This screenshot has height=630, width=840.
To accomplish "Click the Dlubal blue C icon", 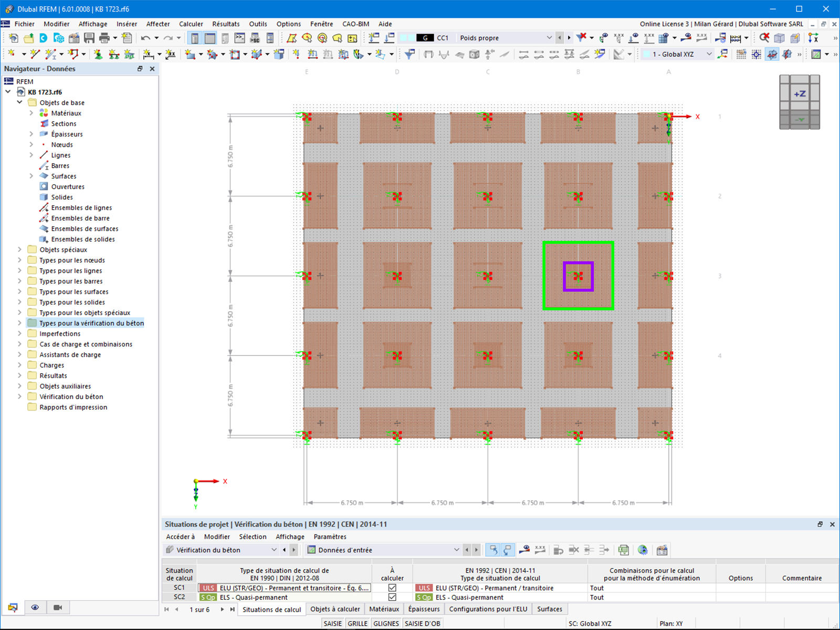I will 44,38.
